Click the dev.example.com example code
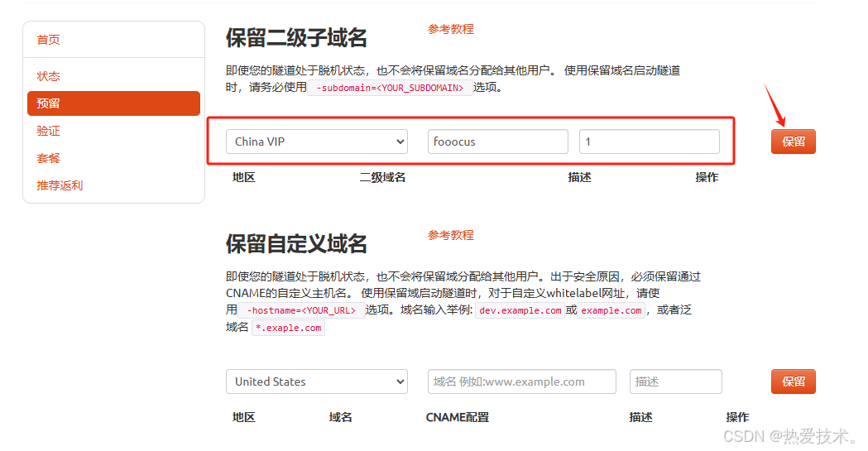Viewport: 868px width, 451px height. pos(520,310)
